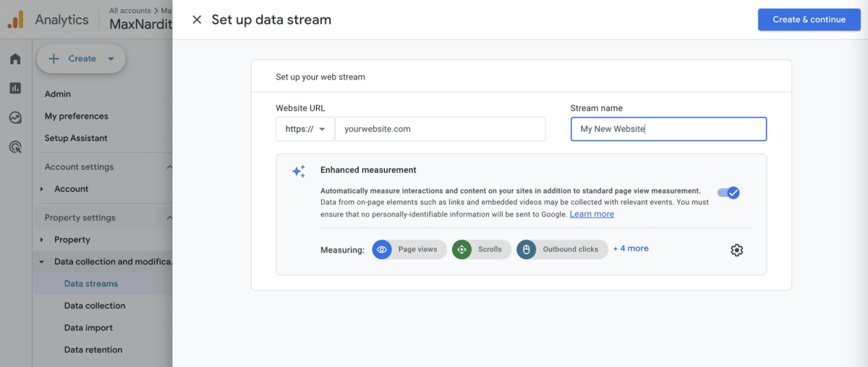This screenshot has height=367, width=868.
Task: Click the All accounts breadcrumb
Action: [130, 11]
